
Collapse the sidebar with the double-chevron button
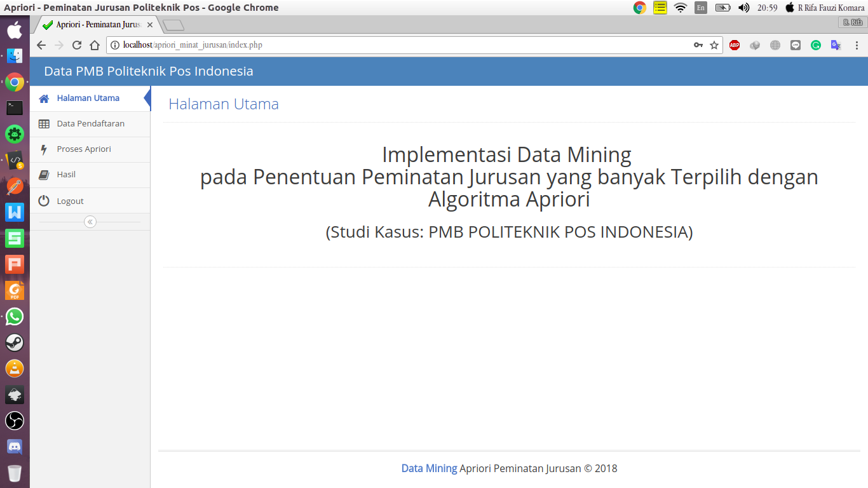coord(90,222)
